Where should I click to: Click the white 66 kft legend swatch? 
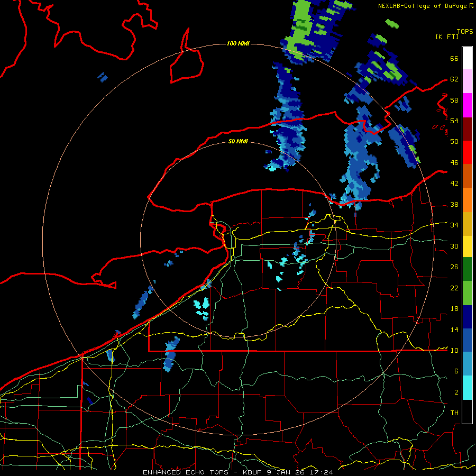coord(467,58)
